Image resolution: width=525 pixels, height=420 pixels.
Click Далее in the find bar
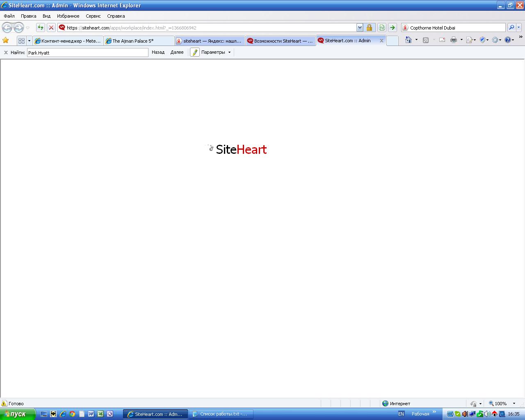[177, 52]
